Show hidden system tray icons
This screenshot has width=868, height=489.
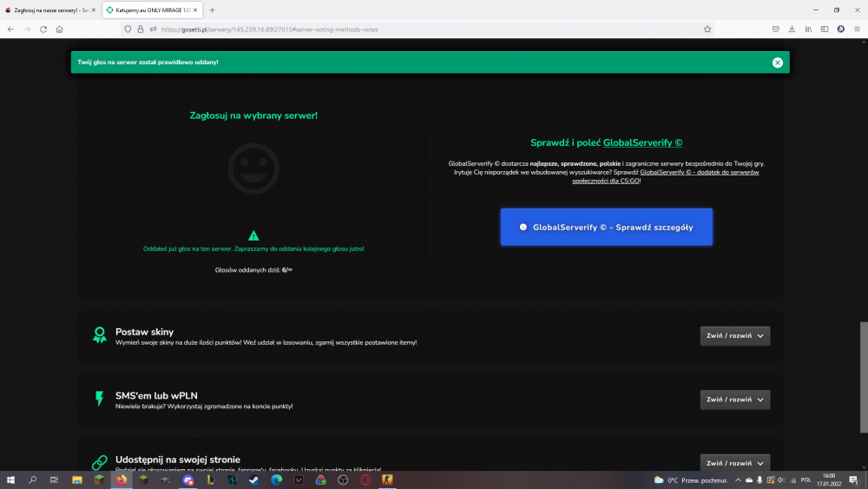tap(738, 480)
